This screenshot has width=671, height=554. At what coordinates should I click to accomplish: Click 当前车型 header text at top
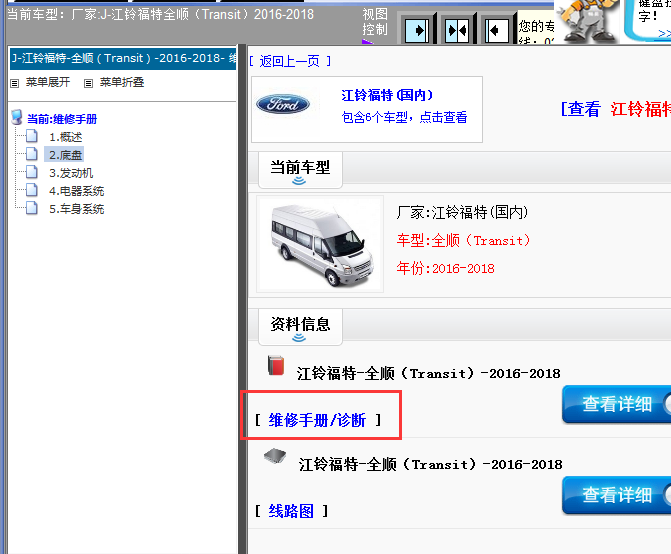tap(160, 15)
